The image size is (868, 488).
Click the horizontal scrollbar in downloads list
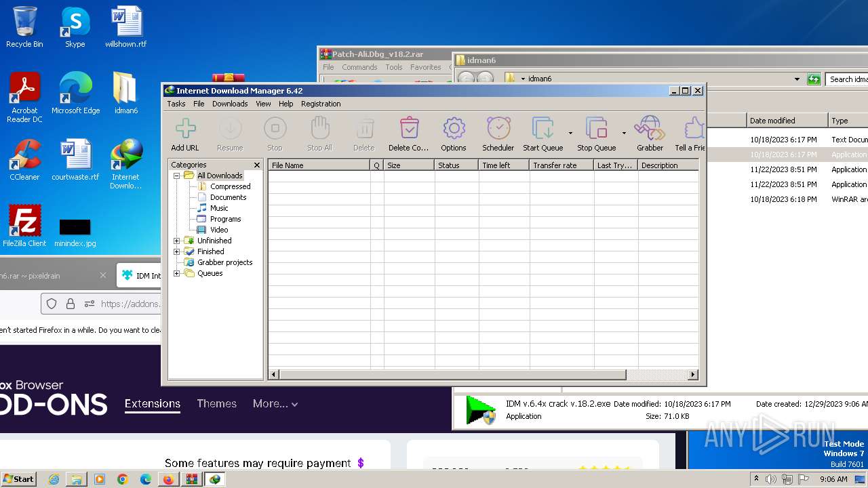[x=452, y=375]
